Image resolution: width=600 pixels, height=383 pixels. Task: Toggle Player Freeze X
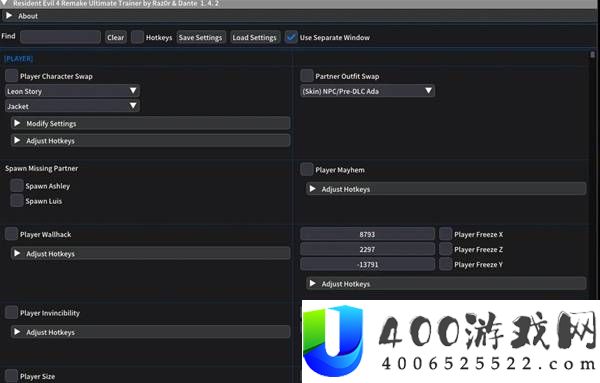coord(445,234)
